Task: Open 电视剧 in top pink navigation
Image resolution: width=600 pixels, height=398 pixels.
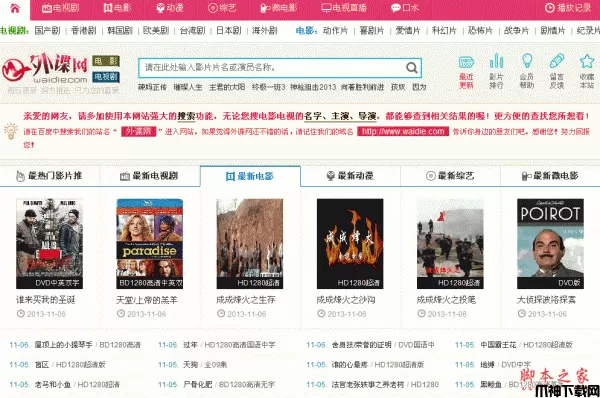Action: pos(60,8)
